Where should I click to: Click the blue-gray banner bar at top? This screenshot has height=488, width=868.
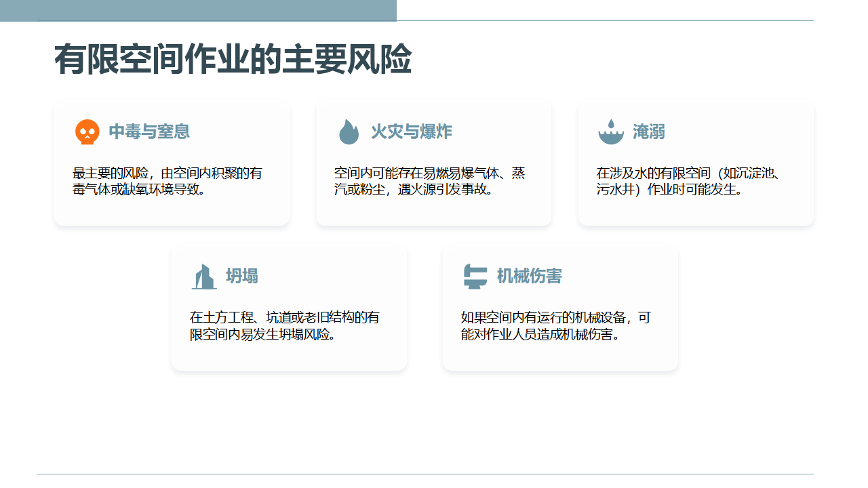(x=198, y=10)
